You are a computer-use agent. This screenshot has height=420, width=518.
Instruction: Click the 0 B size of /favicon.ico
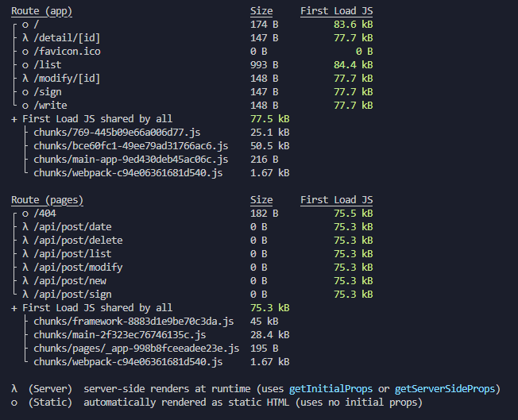[259, 52]
